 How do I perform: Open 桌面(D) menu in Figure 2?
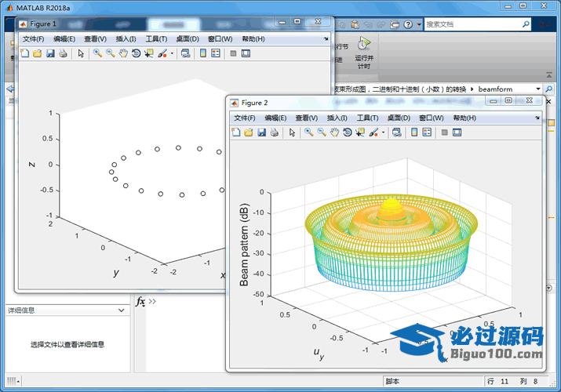coord(399,118)
